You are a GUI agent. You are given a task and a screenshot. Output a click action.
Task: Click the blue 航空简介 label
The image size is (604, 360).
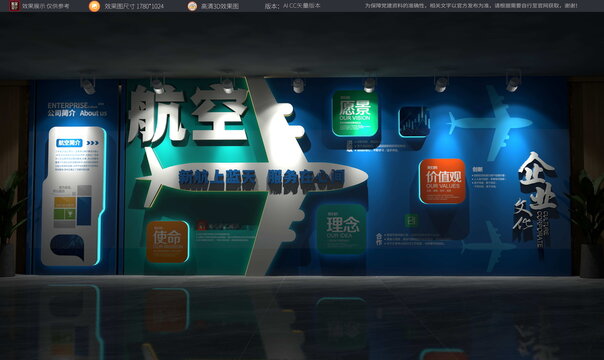click(69, 143)
